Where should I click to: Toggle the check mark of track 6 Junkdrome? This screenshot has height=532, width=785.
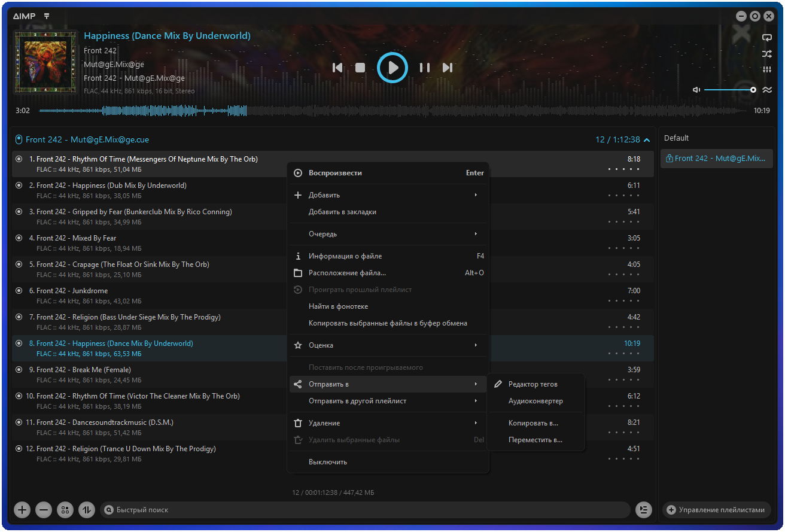[x=19, y=291]
